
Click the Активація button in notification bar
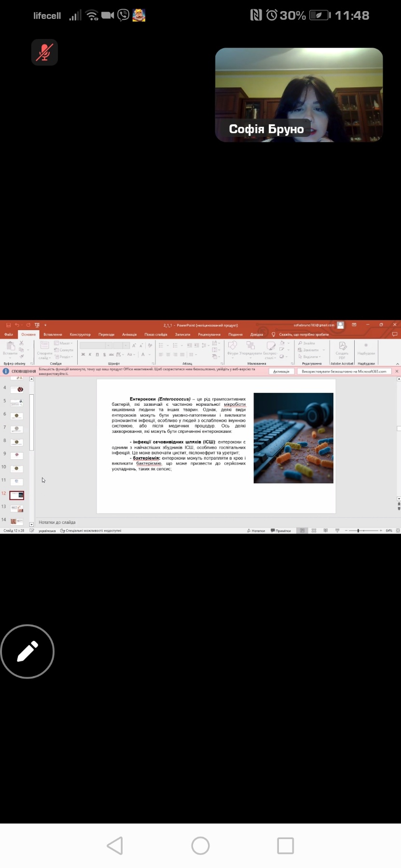(281, 372)
